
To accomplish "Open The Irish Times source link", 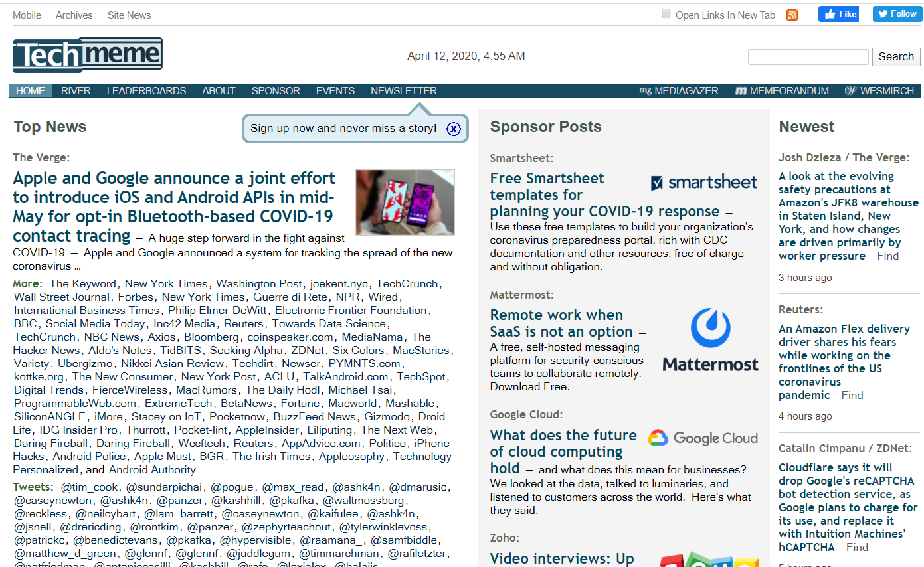I will [271, 456].
